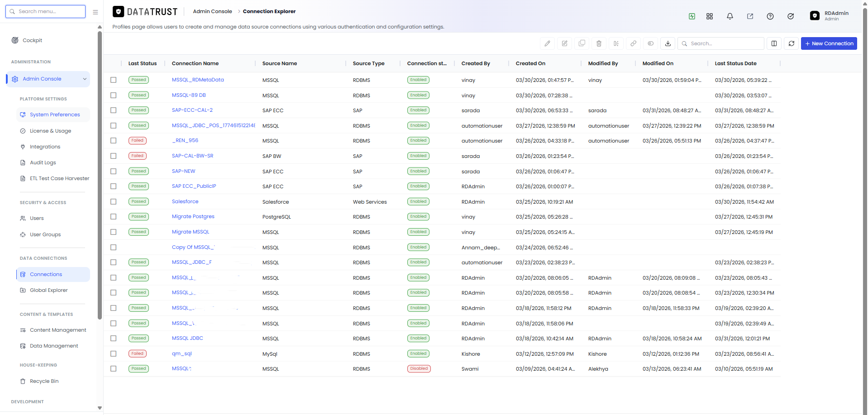Open the apps grid icon in header
The image size is (868, 415).
pyautogui.click(x=709, y=16)
